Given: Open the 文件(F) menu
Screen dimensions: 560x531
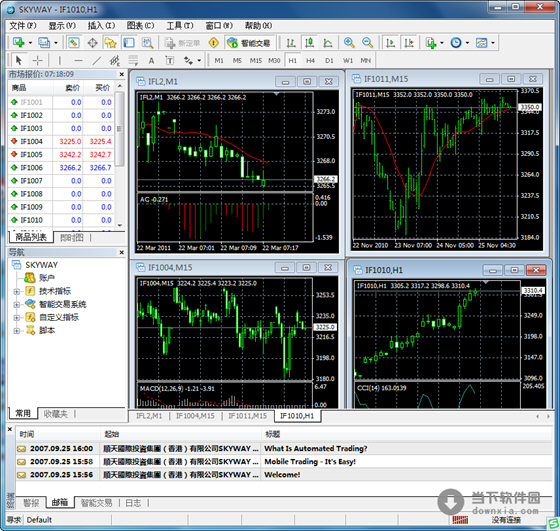Looking at the screenshot, I should click(23, 26).
